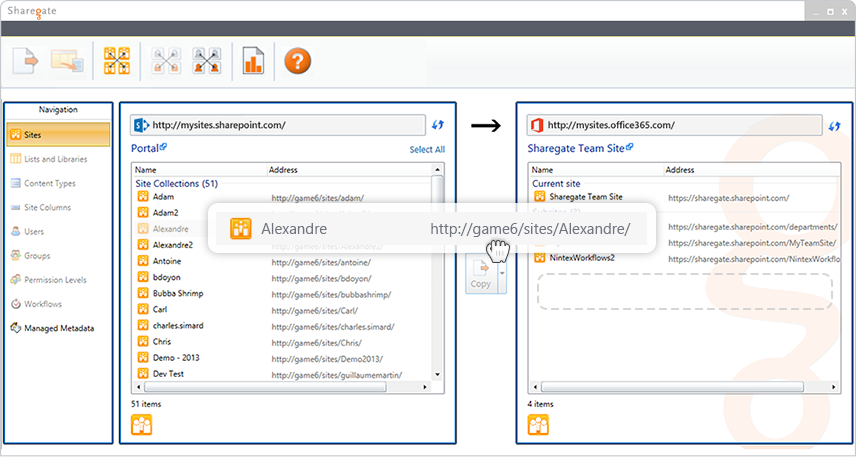This screenshot has height=457, width=856.
Task: Select the orange copy structure grid icon
Action: pos(117,61)
